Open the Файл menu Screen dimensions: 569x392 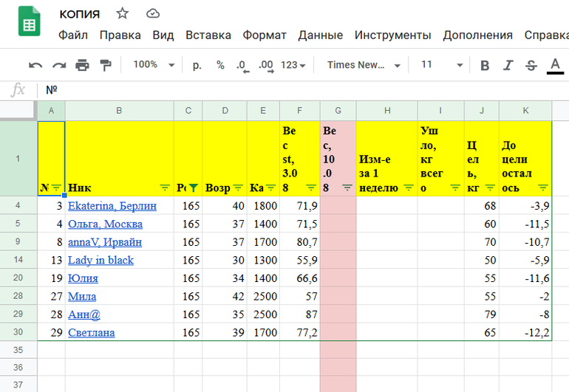point(73,35)
